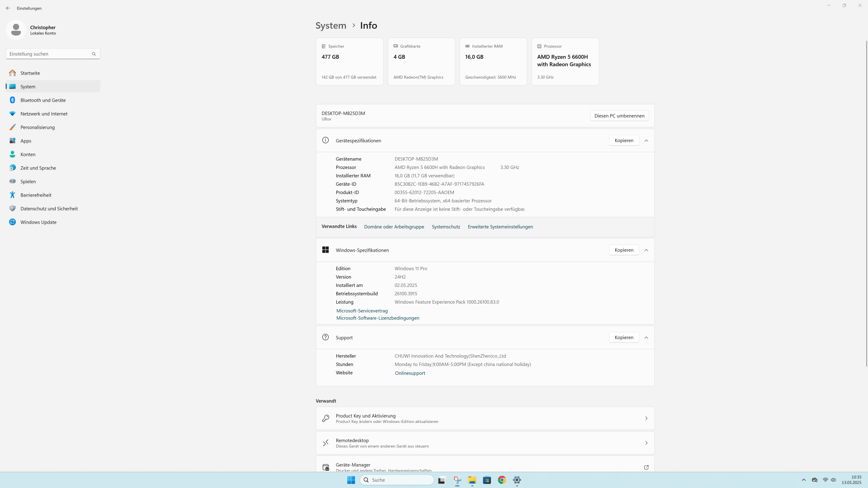Open the Windows Start menu

tap(351, 480)
